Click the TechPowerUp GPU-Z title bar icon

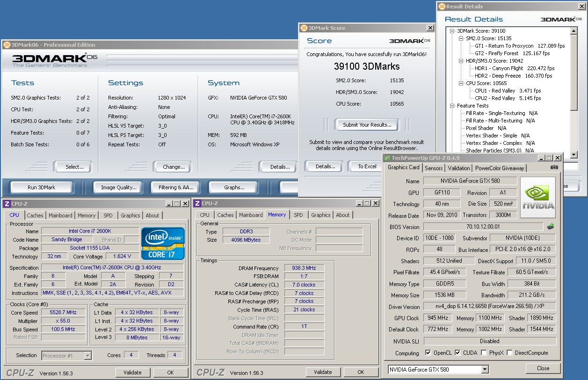click(387, 158)
